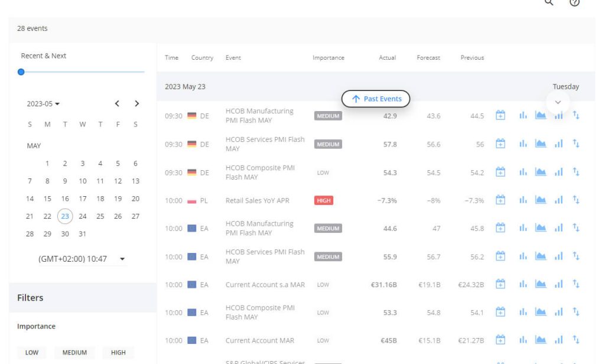Add Current Account s.a MAR to calendar
605x364 pixels.
(x=500, y=284)
